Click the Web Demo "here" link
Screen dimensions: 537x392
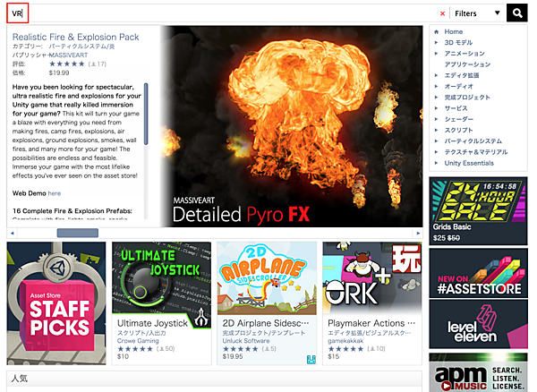[55, 192]
